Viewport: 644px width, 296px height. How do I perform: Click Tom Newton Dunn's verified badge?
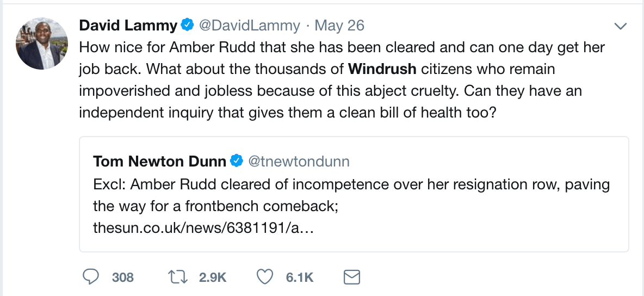click(236, 161)
